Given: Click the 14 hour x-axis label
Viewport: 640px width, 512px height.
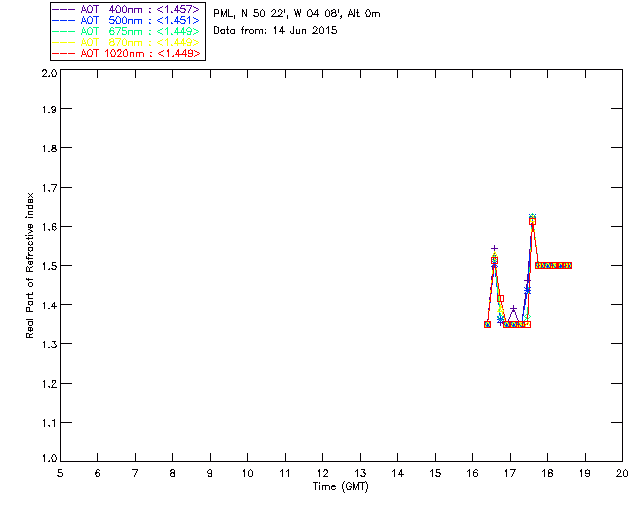Looking at the screenshot, I should 398,473.
